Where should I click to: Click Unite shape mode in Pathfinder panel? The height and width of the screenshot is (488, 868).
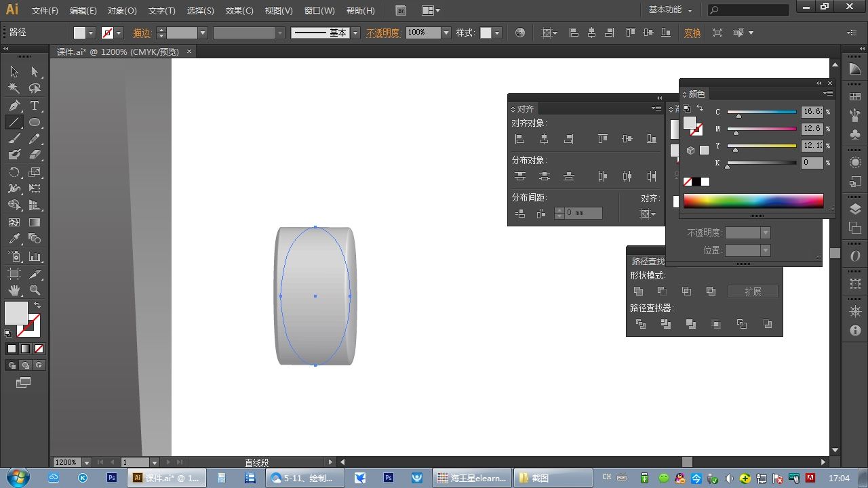[638, 291]
